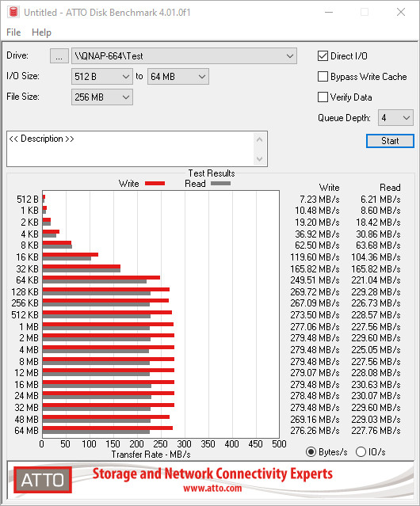Open the I/O Size start dropdown 512 B
This screenshot has height=506, width=420.
pos(102,77)
